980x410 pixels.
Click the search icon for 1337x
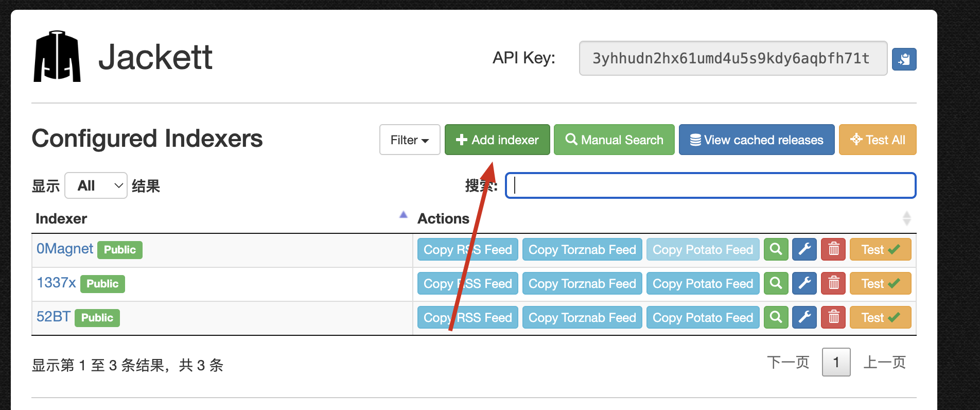tap(776, 284)
